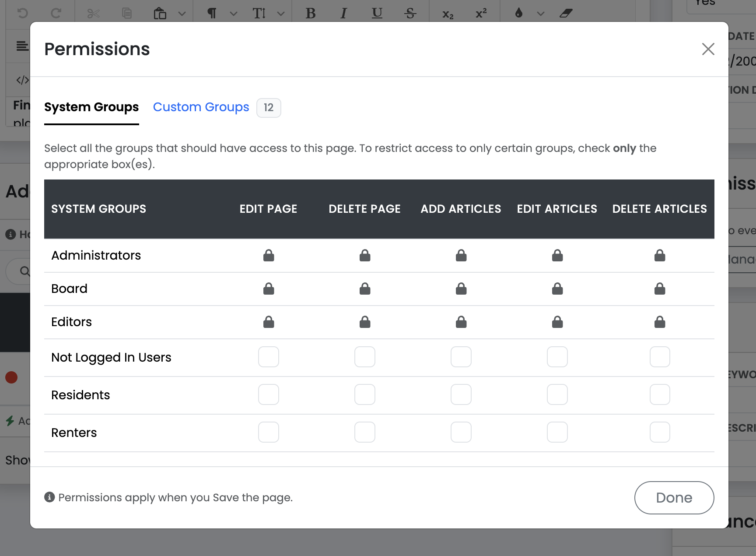This screenshot has width=756, height=556.
Task: Click the Edit Page lock icon for Editors
Action: (x=269, y=322)
